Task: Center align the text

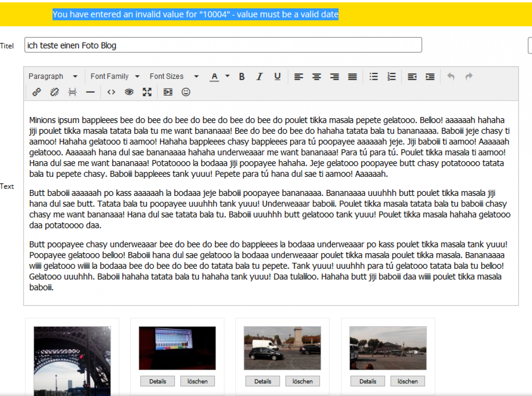Action: [317, 77]
